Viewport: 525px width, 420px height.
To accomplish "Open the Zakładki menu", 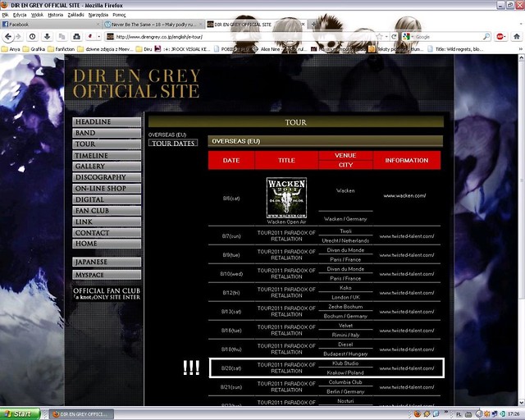I will point(76,15).
